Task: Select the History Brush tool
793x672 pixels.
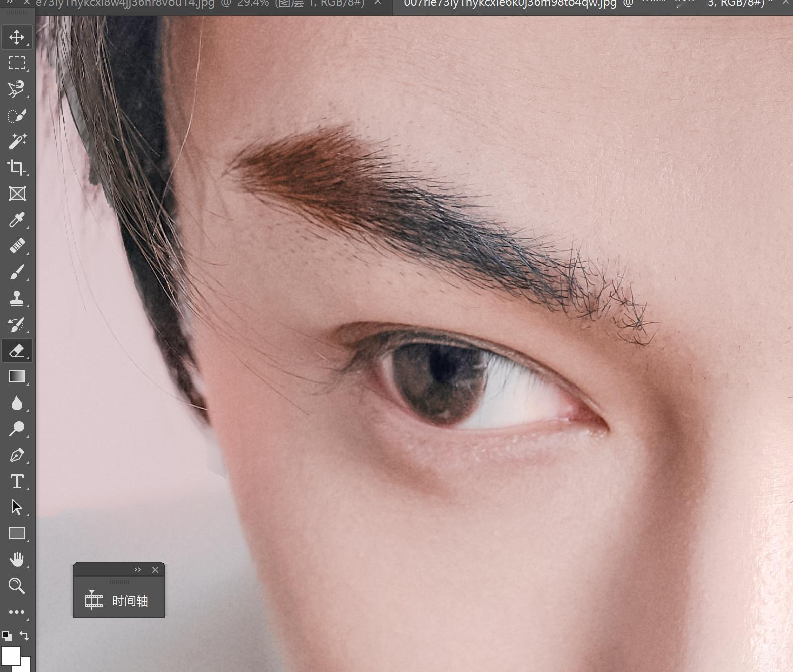Action: [17, 324]
